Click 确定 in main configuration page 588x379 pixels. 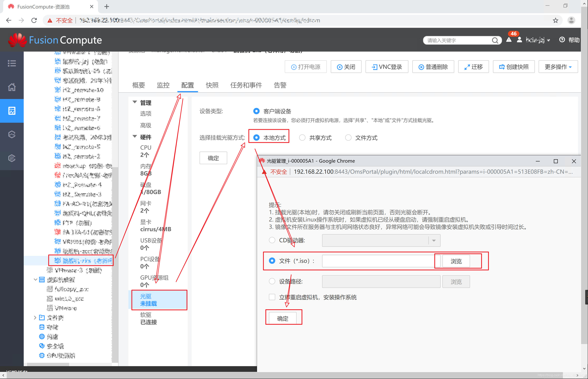213,158
